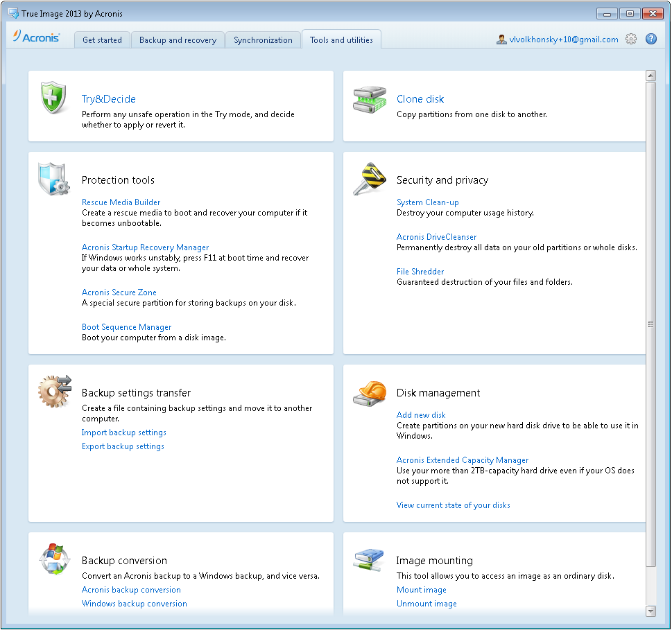Maximize the True Image window
This screenshot has height=630, width=672.
pyautogui.click(x=630, y=14)
